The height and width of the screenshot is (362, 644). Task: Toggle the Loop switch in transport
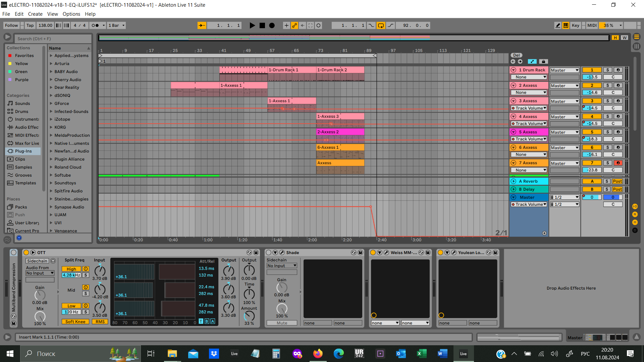(x=381, y=25)
